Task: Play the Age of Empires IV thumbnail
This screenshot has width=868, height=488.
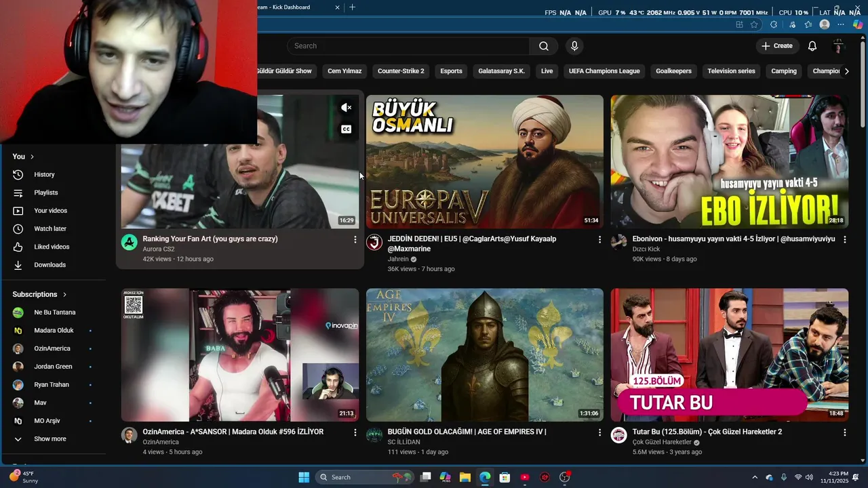Action: [485, 355]
